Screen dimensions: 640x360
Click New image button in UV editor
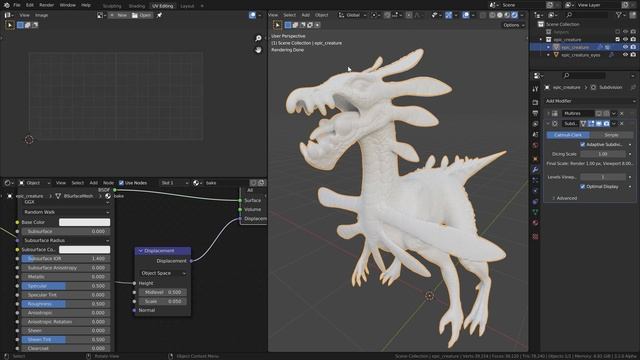click(119, 15)
